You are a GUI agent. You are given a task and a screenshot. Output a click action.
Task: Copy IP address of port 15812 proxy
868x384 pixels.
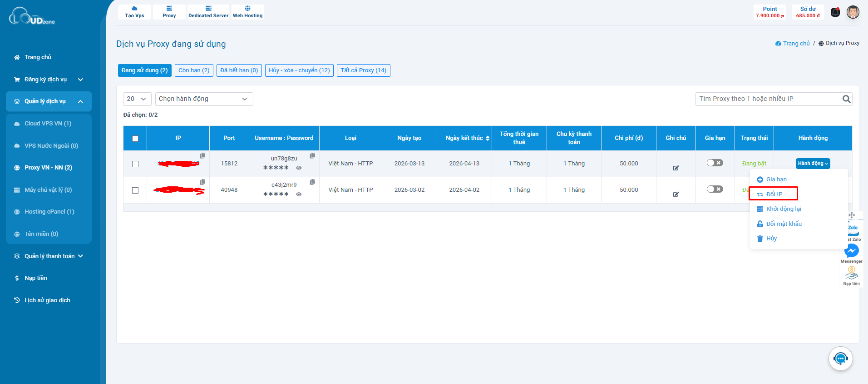(202, 155)
